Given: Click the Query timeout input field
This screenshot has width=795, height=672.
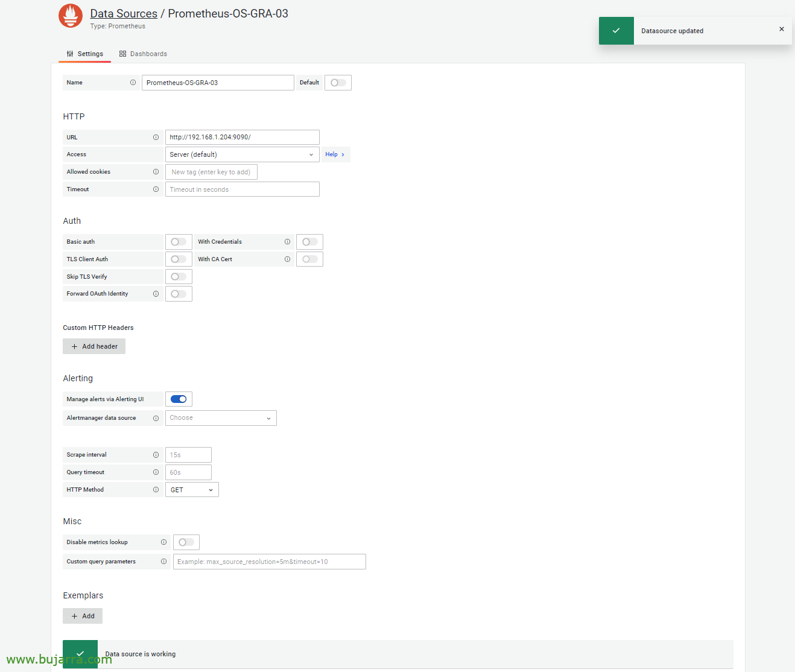Looking at the screenshot, I should point(188,472).
